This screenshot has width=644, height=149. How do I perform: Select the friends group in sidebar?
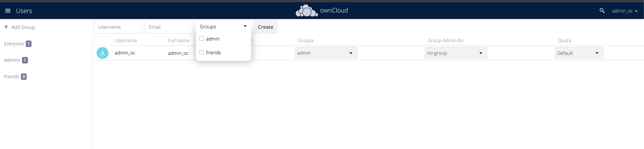(x=12, y=76)
